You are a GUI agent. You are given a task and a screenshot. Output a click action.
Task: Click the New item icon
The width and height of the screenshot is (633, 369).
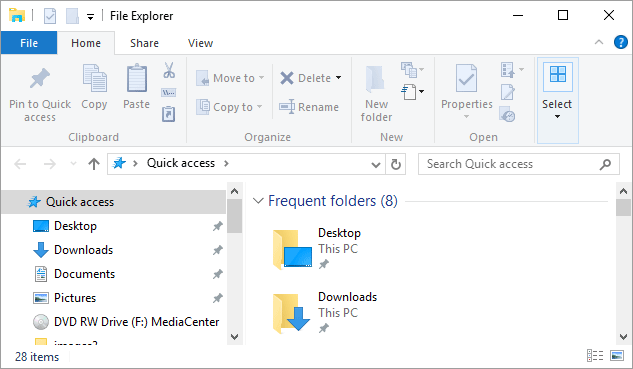[409, 69]
